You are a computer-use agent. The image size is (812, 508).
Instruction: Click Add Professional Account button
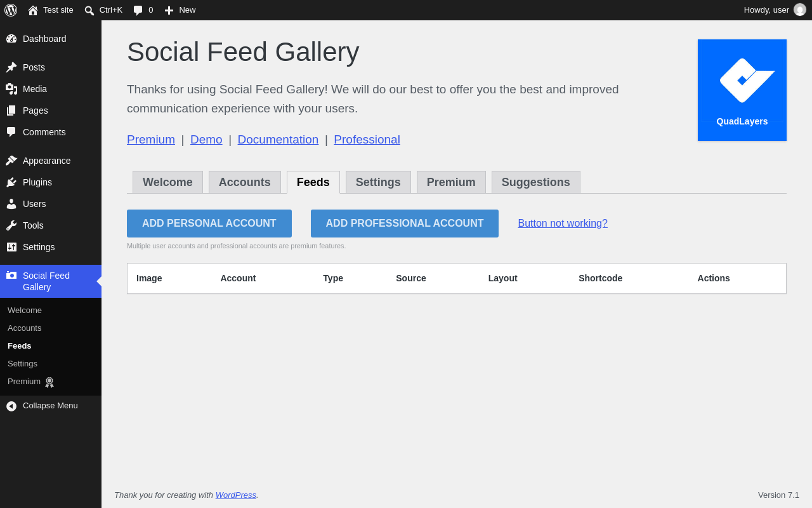point(405,224)
